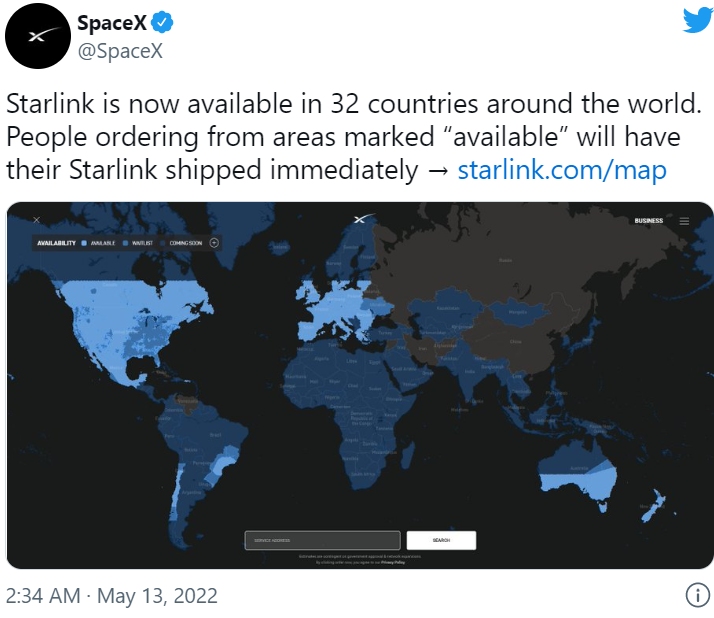Click the SpaceX logo atop the map
The image size is (714, 618).
click(364, 219)
